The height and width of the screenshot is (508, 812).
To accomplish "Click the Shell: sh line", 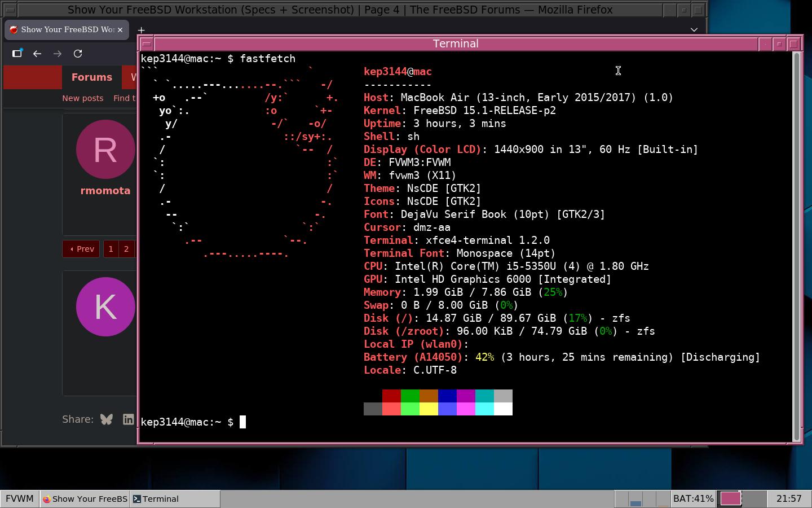I will pyautogui.click(x=391, y=137).
